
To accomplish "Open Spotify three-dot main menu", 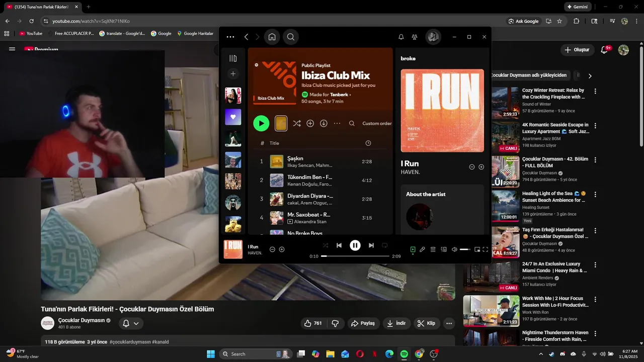I will click(x=230, y=37).
